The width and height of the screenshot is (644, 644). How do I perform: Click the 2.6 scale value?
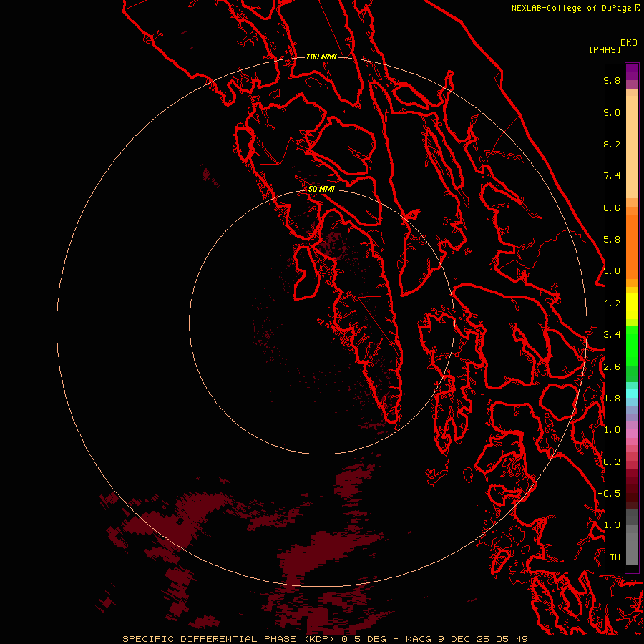(612, 367)
